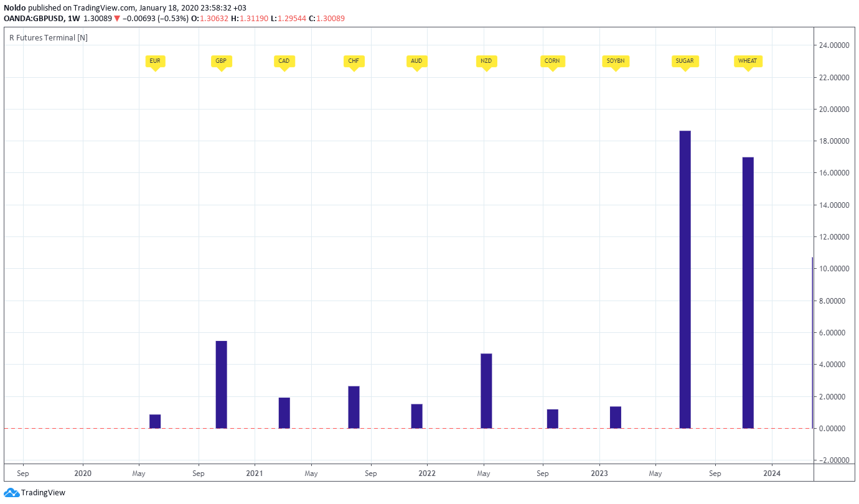Select the tall SUGAR histogram bar
This screenshot has width=859, height=504.
coord(685,279)
